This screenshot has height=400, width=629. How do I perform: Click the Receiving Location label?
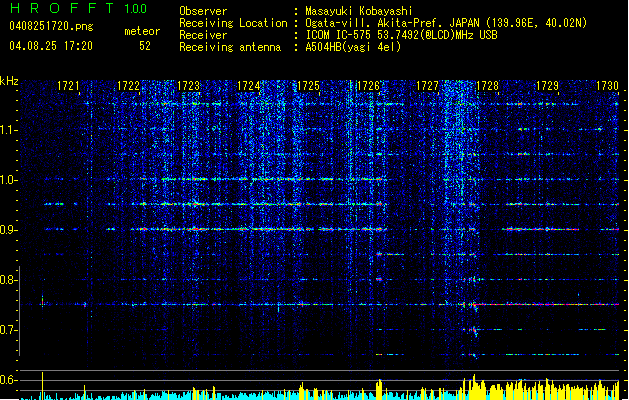(233, 23)
